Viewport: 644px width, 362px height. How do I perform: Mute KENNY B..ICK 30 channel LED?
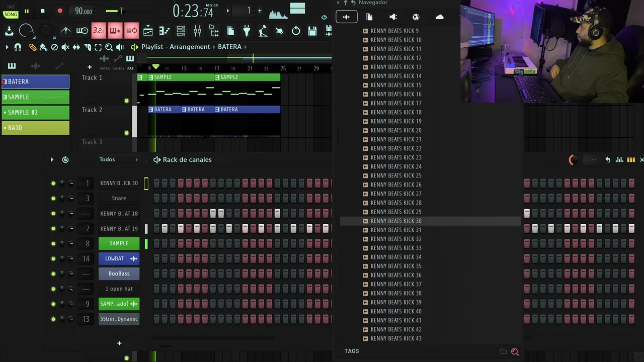pos(53,183)
